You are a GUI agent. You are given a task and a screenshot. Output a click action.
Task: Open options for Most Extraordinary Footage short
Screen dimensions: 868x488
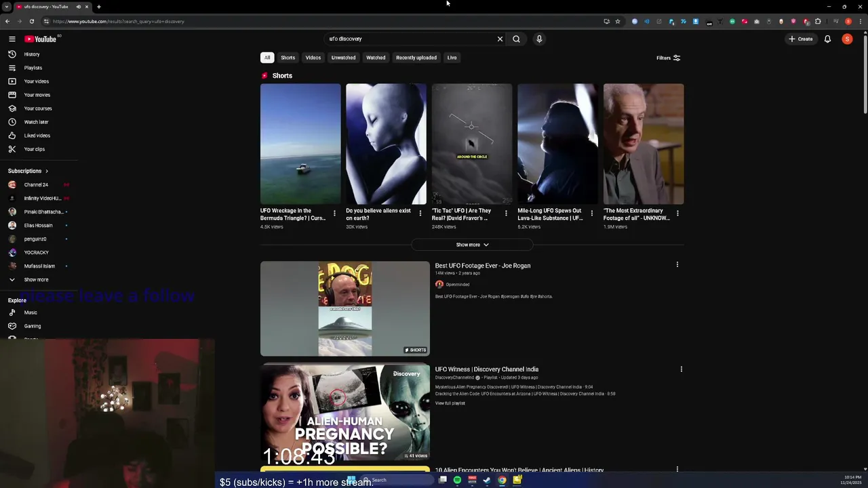677,213
